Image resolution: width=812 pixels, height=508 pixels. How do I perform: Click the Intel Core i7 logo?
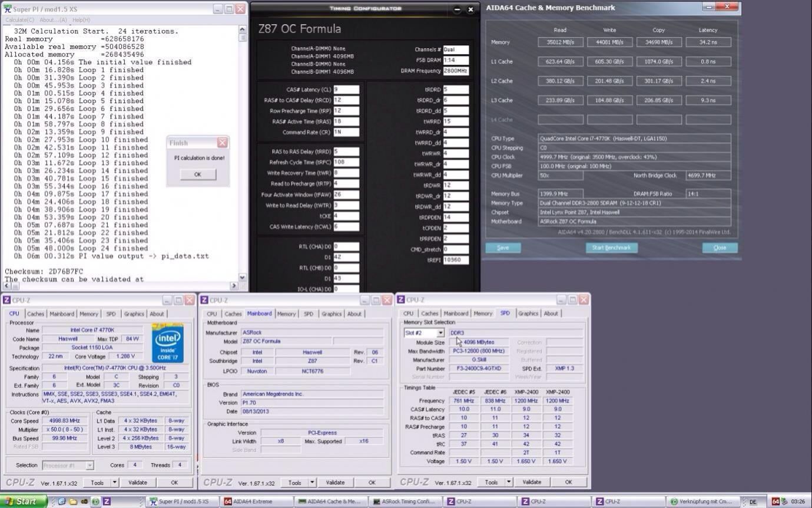168,344
